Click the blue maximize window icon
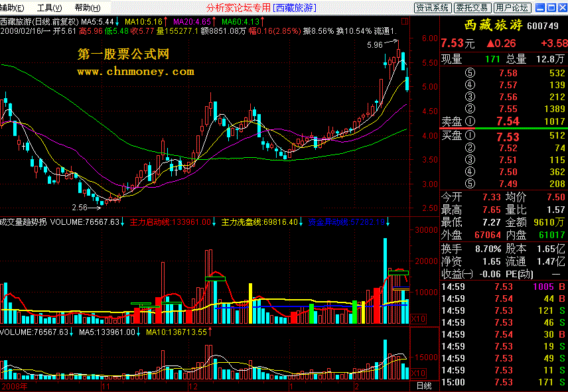568x392 pixels. coord(551,7)
